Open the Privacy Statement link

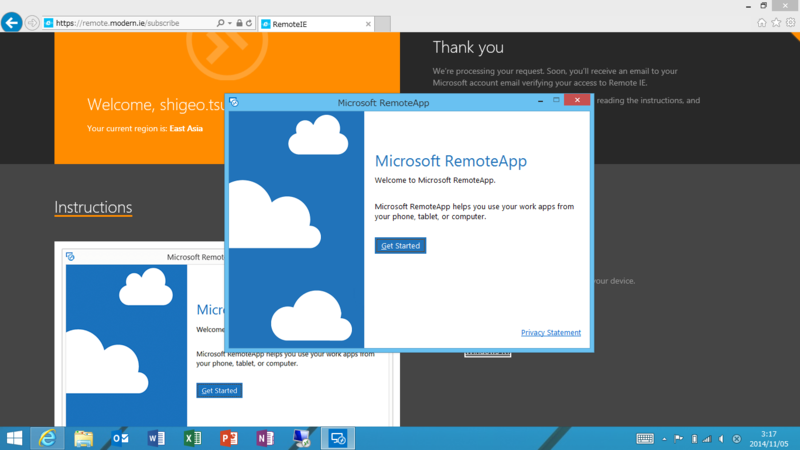pos(551,333)
